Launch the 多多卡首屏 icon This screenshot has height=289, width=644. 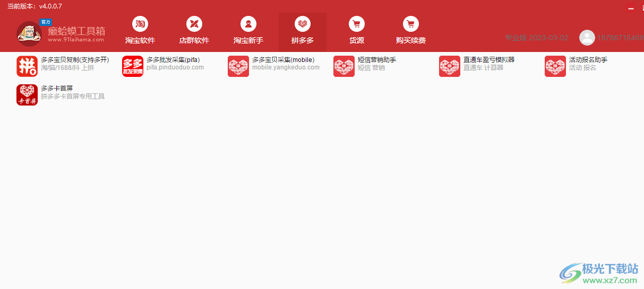(x=27, y=95)
